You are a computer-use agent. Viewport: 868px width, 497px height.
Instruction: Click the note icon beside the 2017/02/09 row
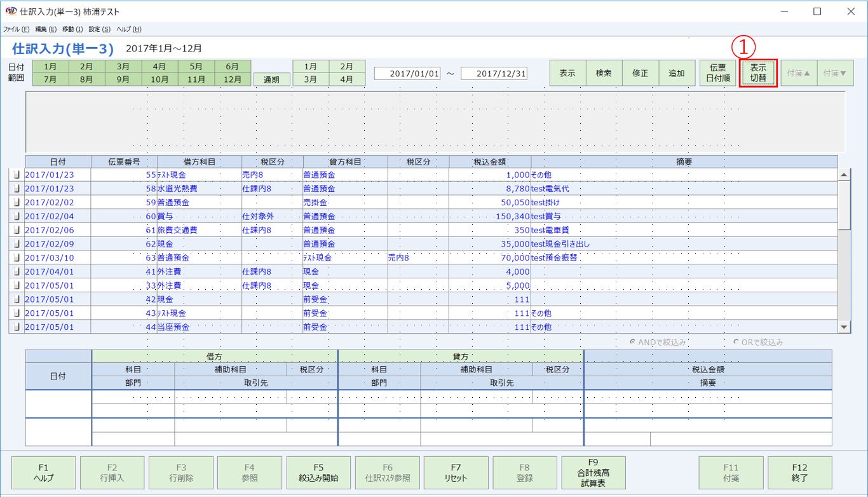click(x=16, y=243)
